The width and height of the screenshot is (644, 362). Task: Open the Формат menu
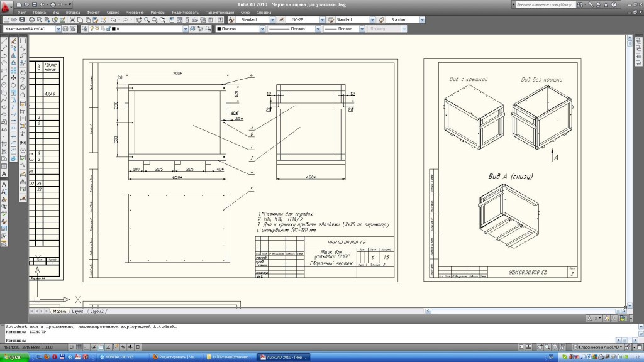click(x=93, y=13)
